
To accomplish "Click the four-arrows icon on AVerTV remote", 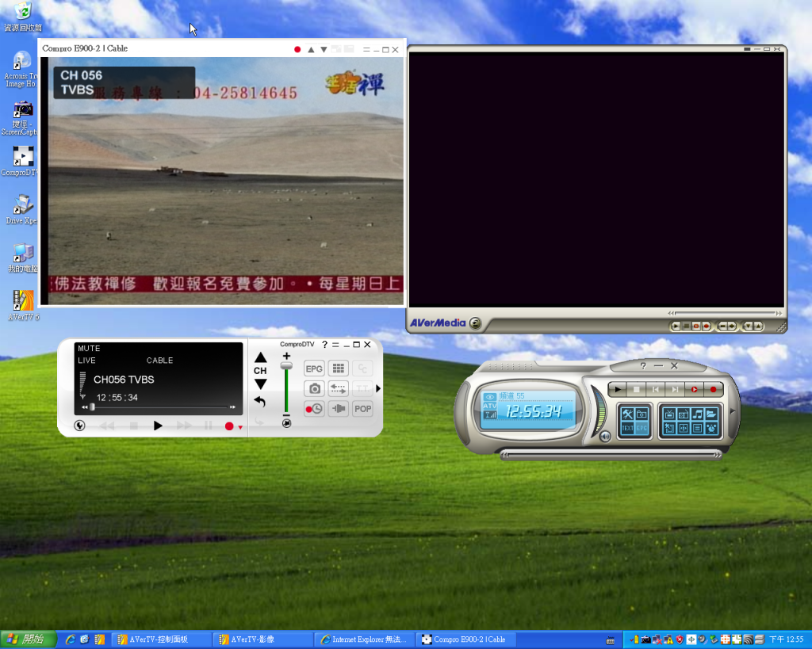I will pyautogui.click(x=683, y=428).
